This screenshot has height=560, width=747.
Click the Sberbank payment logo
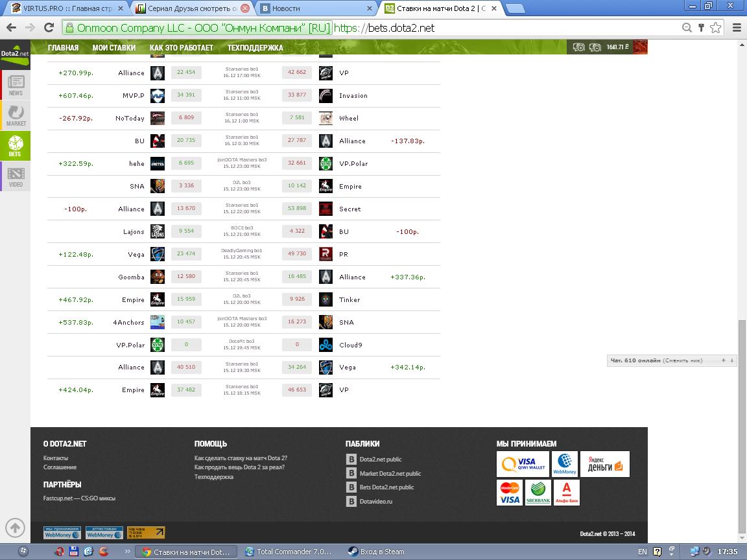tap(538, 493)
